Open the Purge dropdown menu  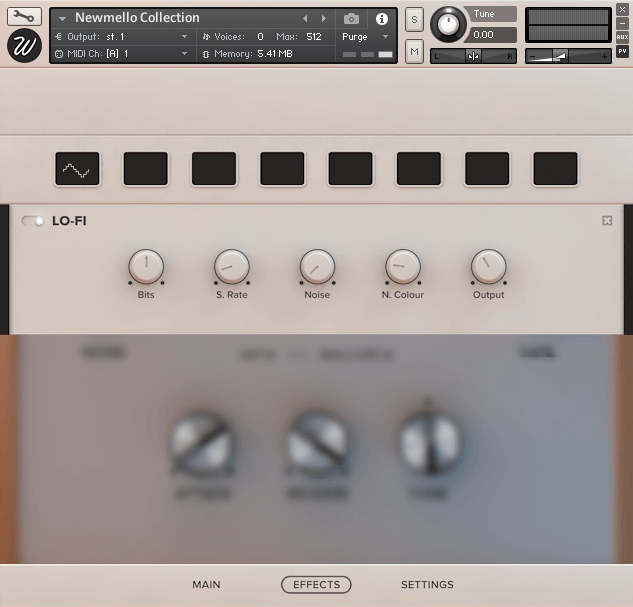pos(365,37)
